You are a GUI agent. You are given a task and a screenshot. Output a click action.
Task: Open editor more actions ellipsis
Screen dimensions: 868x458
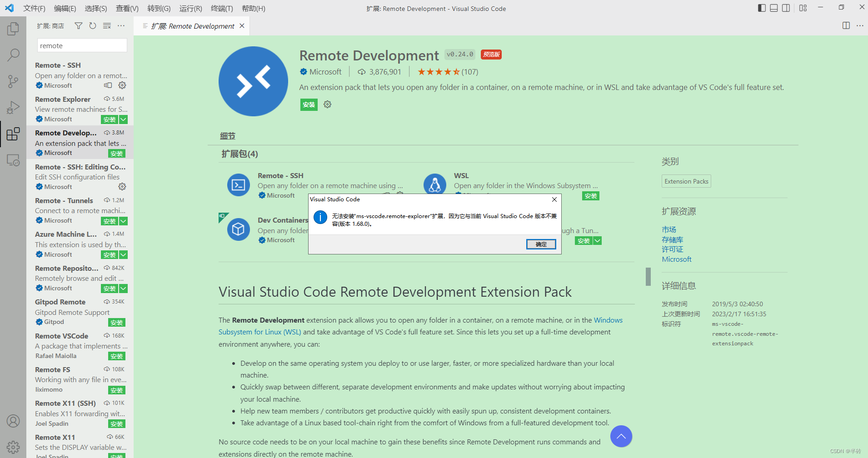[x=860, y=26]
